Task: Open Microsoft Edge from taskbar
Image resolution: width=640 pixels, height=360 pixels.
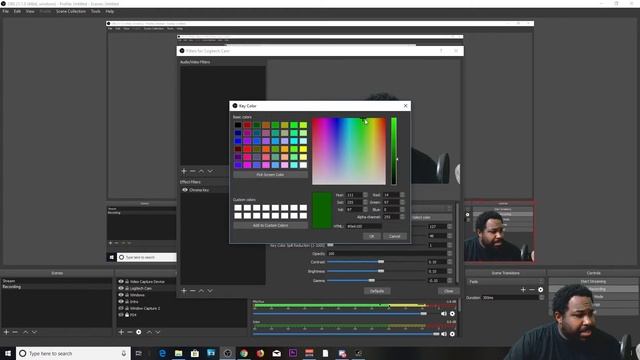Action: (x=162, y=353)
